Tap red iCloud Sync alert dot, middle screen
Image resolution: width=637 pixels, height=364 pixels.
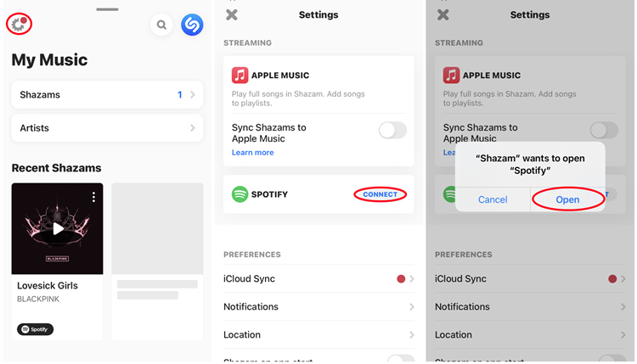(401, 279)
